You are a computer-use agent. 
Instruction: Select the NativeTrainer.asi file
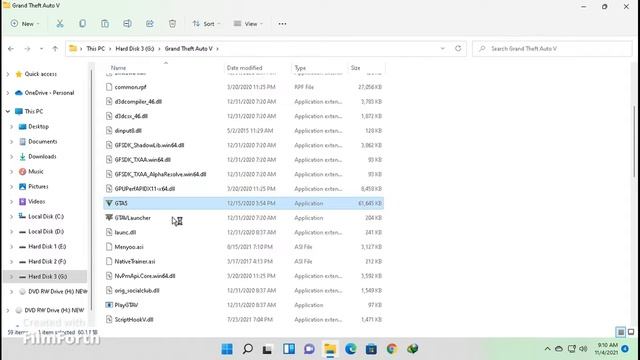point(243,261)
